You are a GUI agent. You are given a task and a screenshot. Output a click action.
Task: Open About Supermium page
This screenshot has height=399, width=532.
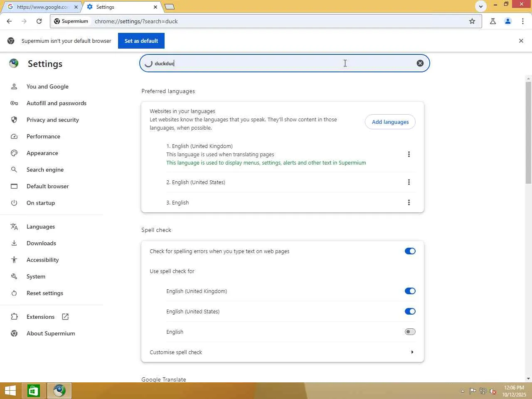(52, 333)
